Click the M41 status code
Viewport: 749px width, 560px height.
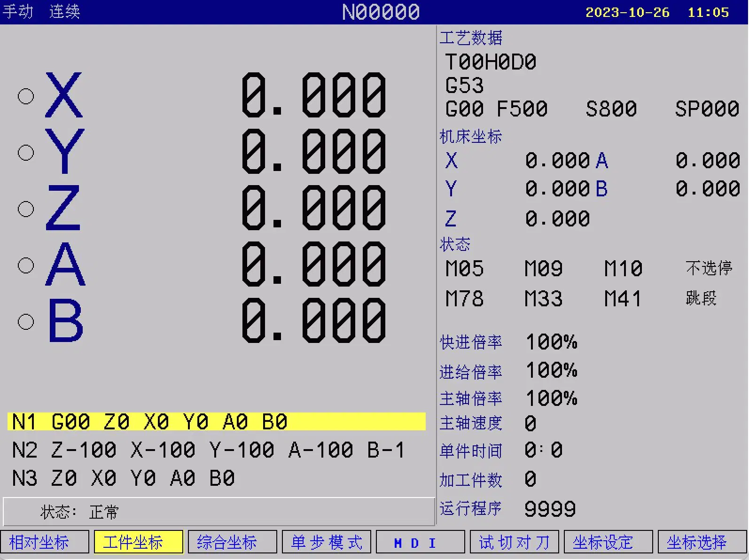(623, 299)
